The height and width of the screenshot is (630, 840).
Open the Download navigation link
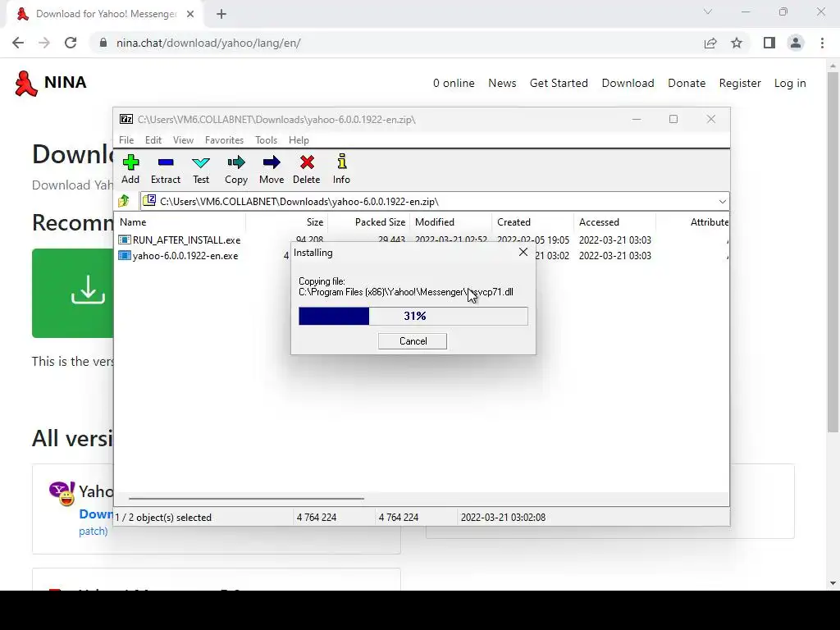[x=628, y=83]
